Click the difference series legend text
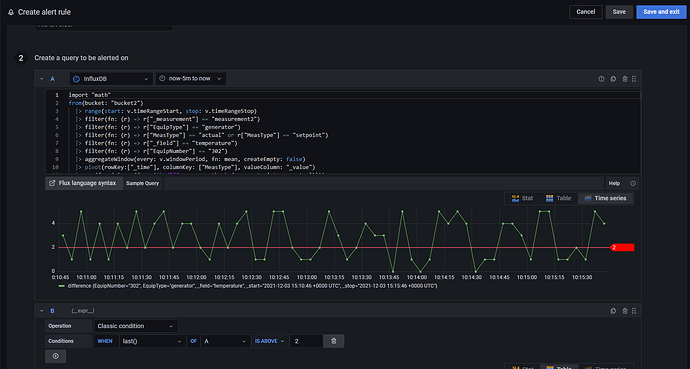The image size is (690, 369). pos(253,286)
